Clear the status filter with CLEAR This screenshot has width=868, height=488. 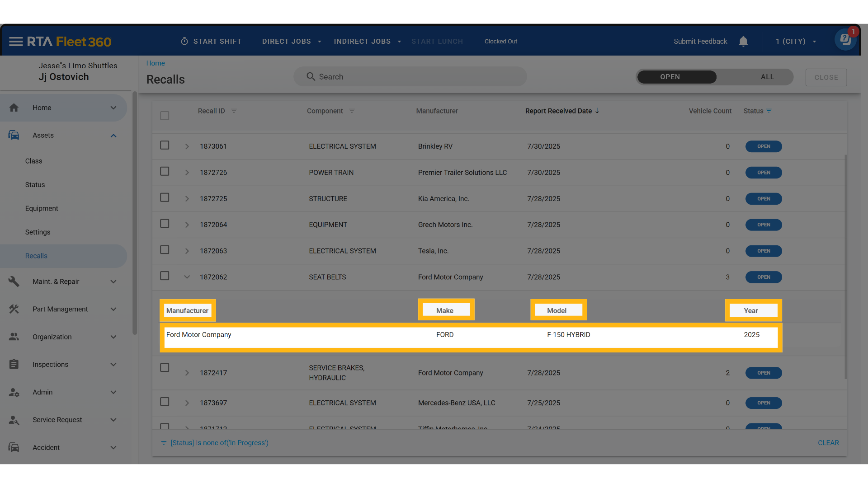pyautogui.click(x=828, y=443)
